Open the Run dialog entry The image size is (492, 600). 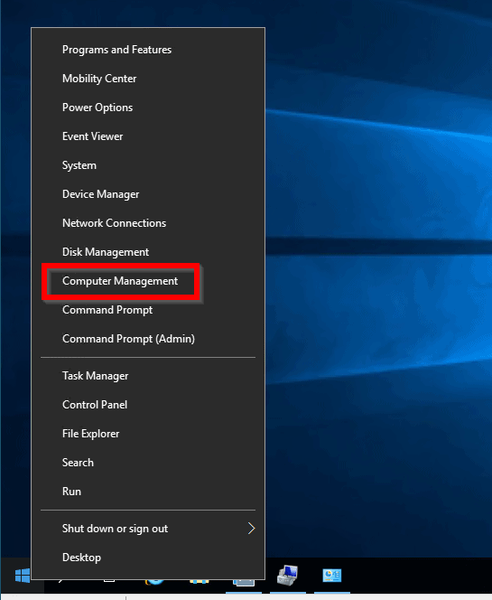[148, 491]
